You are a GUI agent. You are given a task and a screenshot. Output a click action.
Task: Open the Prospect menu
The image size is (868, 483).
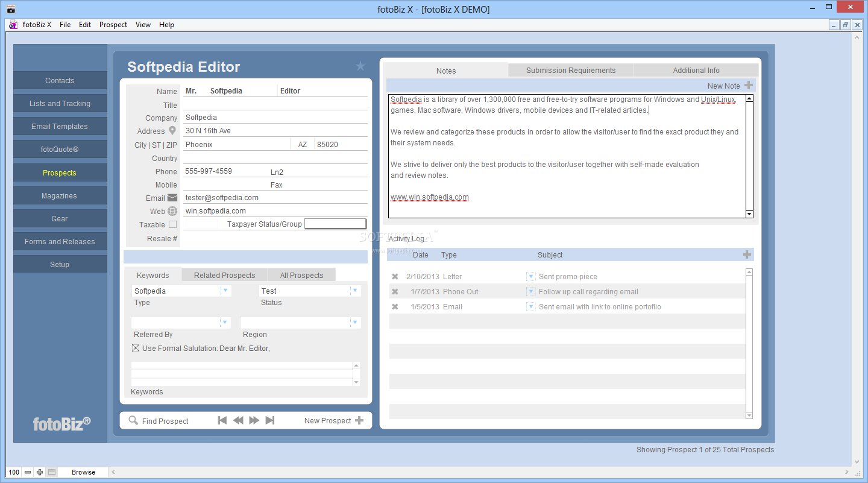click(x=113, y=25)
